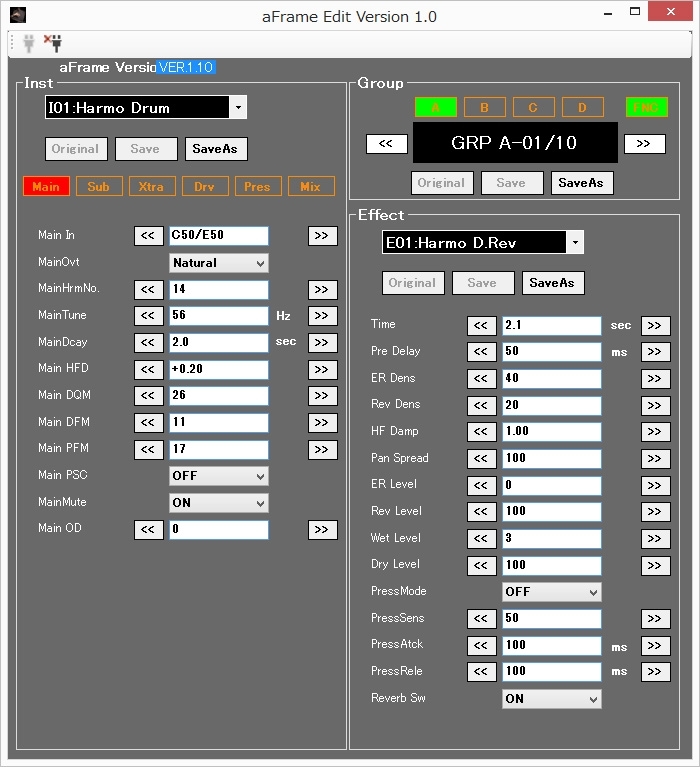The height and width of the screenshot is (767, 700).
Task: Decrease Wet Level with << button
Action: [x=481, y=539]
